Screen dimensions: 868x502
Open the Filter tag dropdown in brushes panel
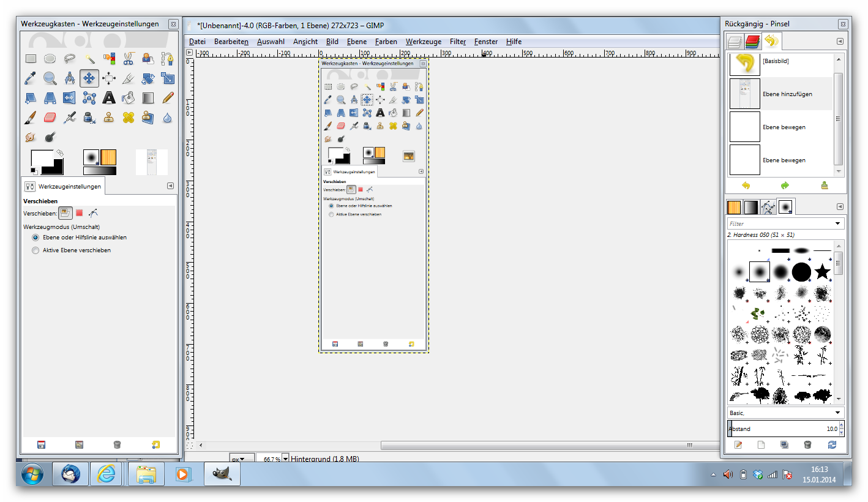[x=838, y=224]
